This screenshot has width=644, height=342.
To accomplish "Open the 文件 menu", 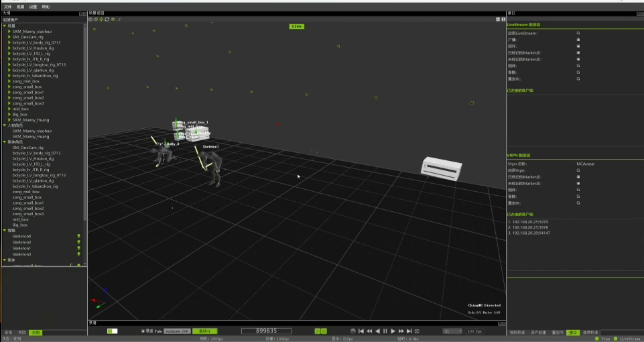I will [x=7, y=6].
